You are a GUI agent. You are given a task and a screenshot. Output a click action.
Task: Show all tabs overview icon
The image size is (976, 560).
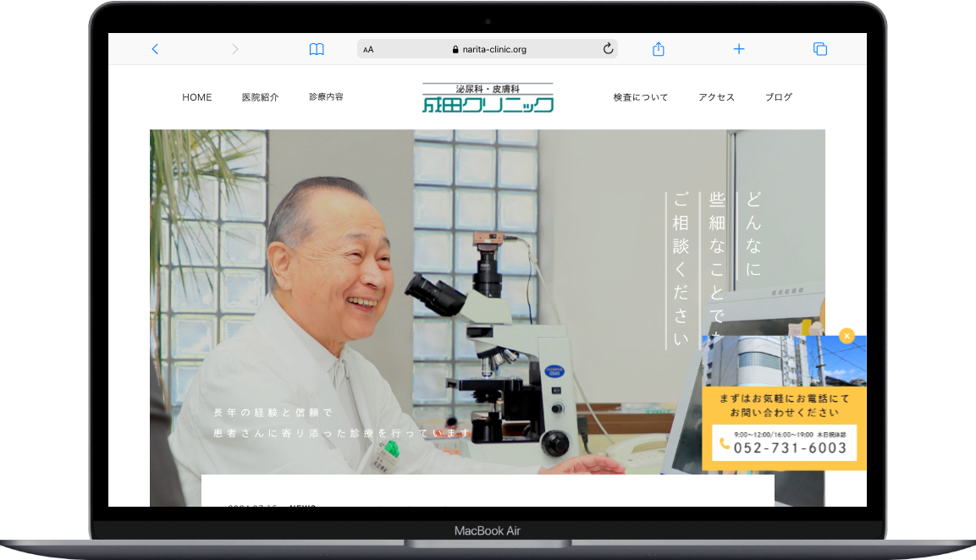[820, 49]
